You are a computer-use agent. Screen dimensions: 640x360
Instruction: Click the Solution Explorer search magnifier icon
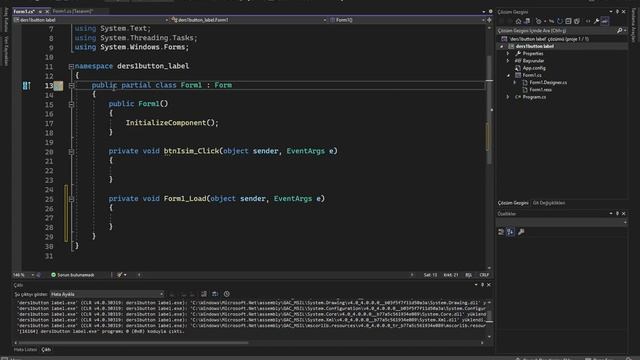point(620,31)
